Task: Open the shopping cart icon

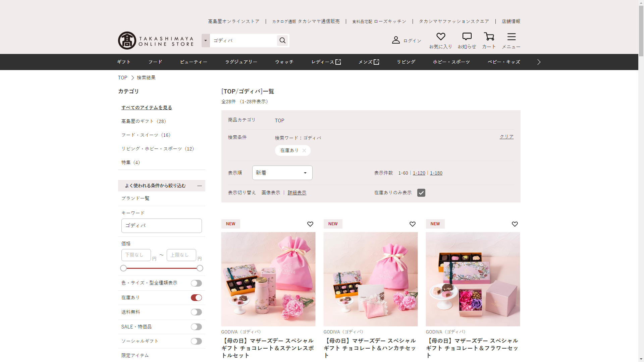Action: (489, 37)
